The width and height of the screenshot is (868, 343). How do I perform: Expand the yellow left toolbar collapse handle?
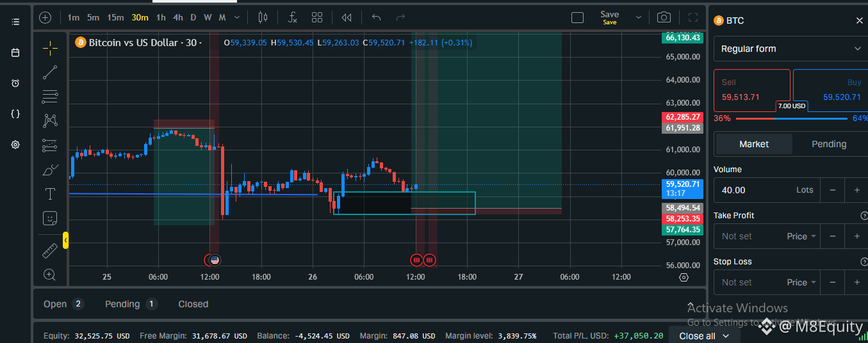click(x=65, y=240)
